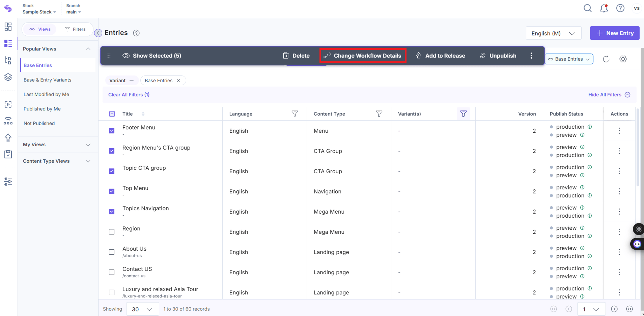Click info icon next to Footer Menu production
644x316 pixels.
(589, 127)
